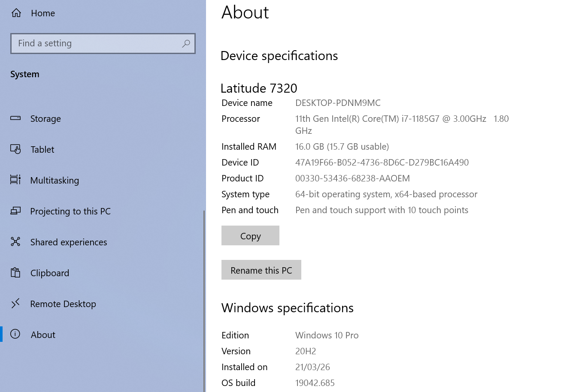The image size is (588, 392).
Task: Click the Remote Desktop icon
Action: (15, 303)
